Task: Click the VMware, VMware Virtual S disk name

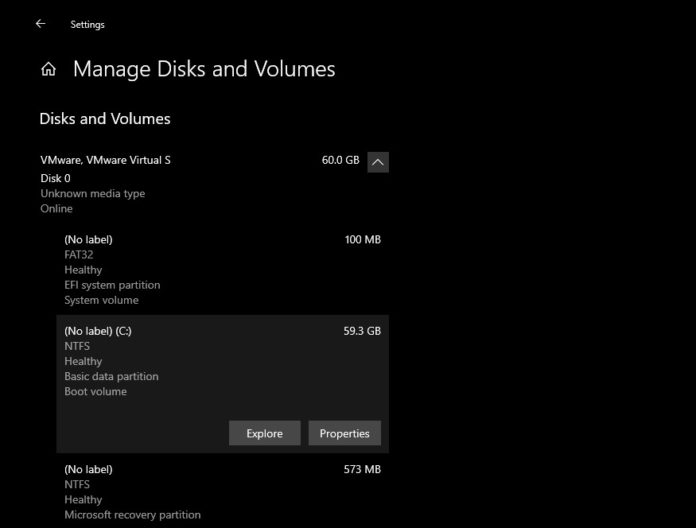Action: (105, 160)
